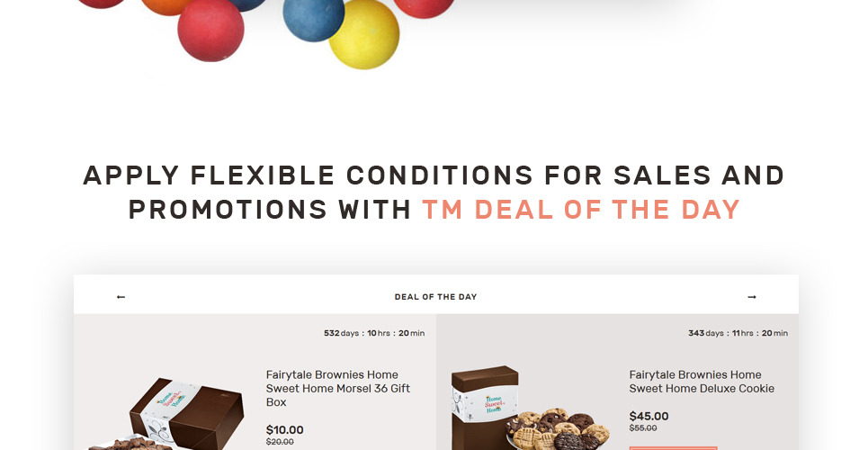Click the orange outlined button below $55.00
868x450 pixels.
[673, 448]
